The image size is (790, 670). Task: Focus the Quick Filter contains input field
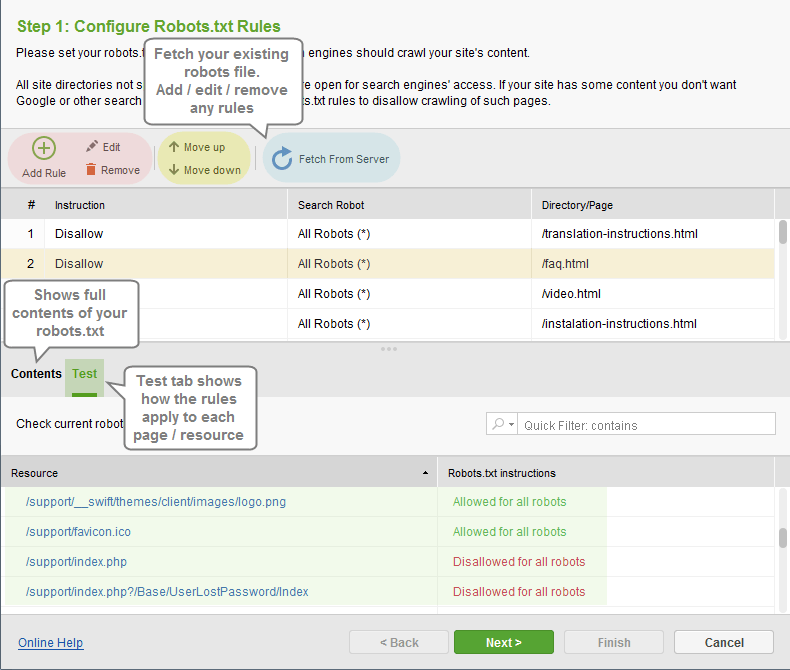pos(646,425)
